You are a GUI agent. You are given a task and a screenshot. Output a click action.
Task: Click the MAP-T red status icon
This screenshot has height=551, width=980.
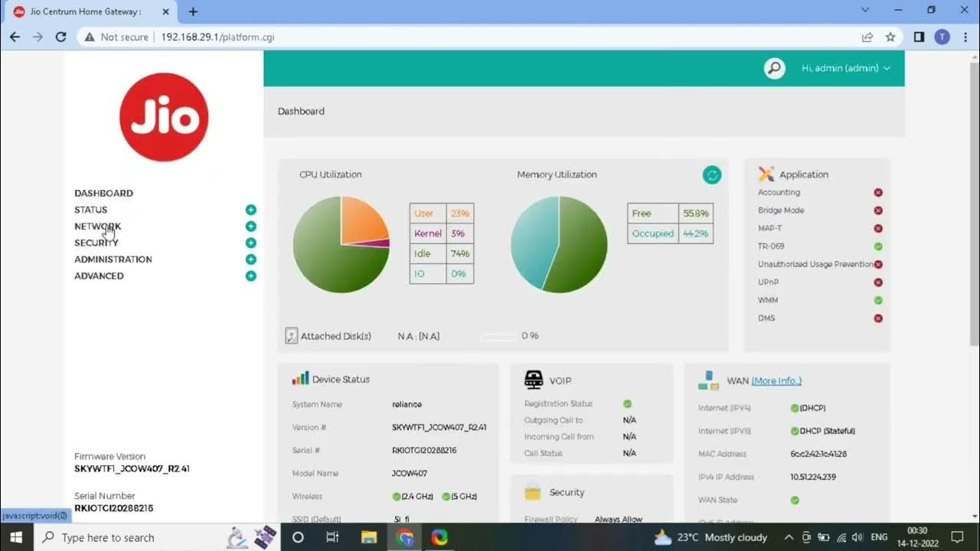(878, 228)
